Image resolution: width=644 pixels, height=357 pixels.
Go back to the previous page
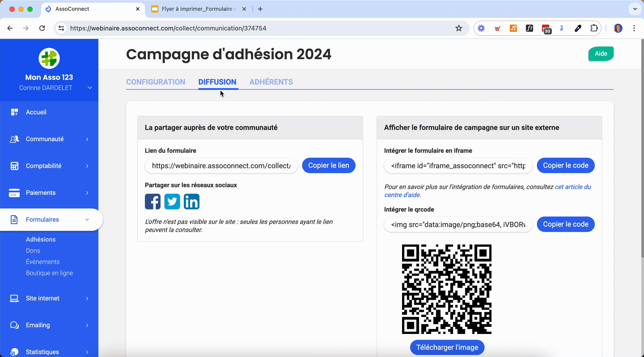pos(10,28)
